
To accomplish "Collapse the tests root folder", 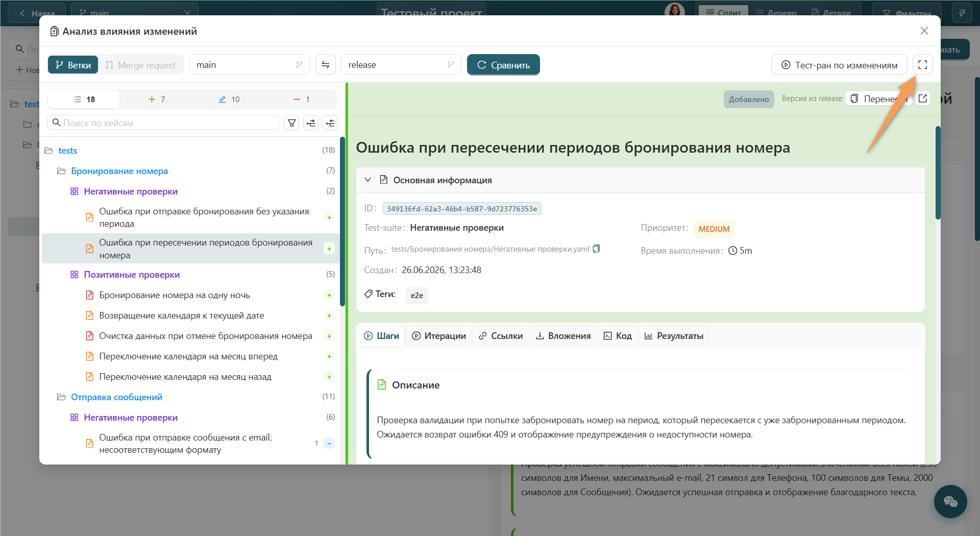I will point(49,151).
